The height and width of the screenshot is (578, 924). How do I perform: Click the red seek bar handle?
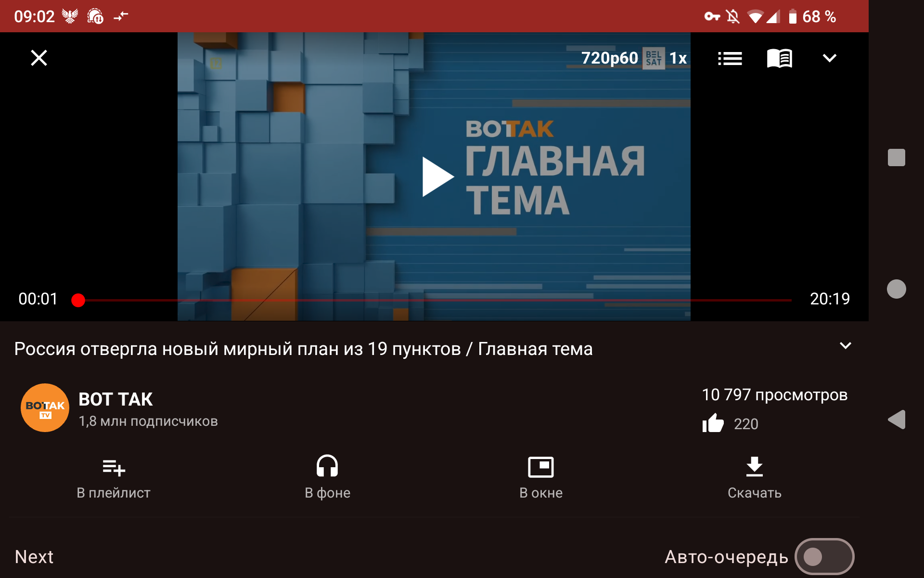click(x=78, y=300)
